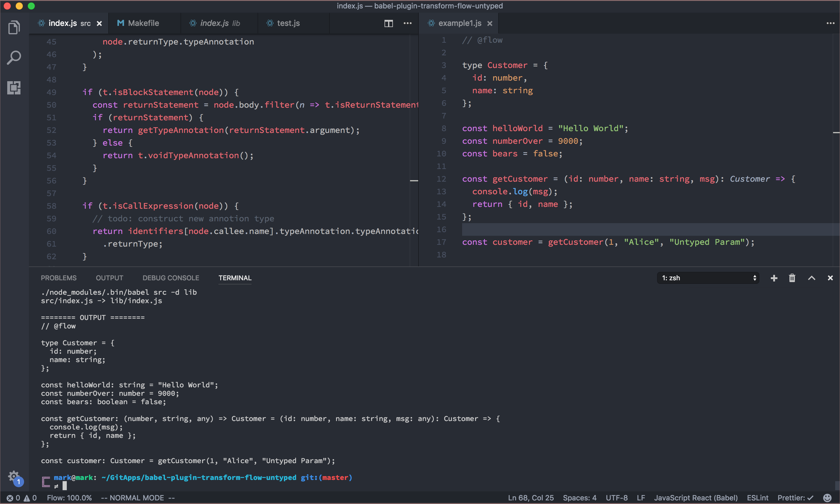Click the feedback smiley icon in status bar

[827, 498]
